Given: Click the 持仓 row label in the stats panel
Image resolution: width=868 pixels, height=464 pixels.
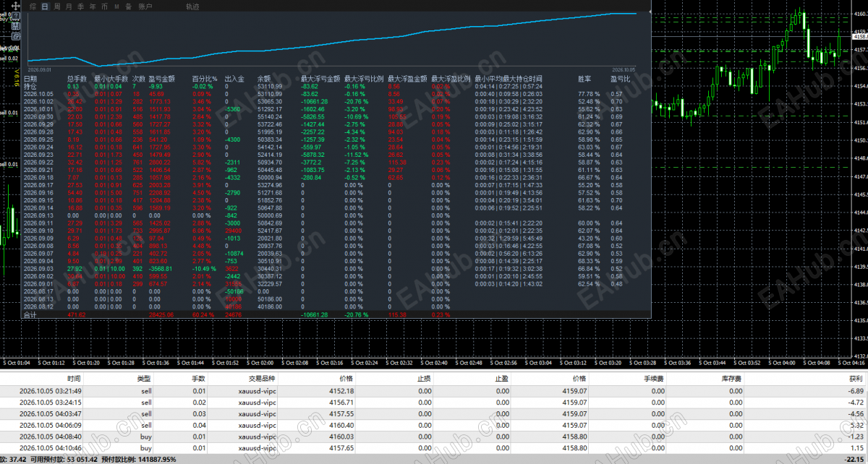Looking at the screenshot, I should (x=30, y=86).
